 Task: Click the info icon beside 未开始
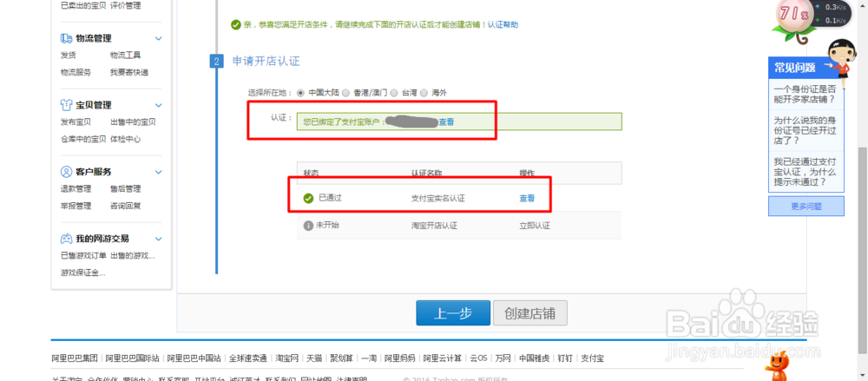click(308, 226)
